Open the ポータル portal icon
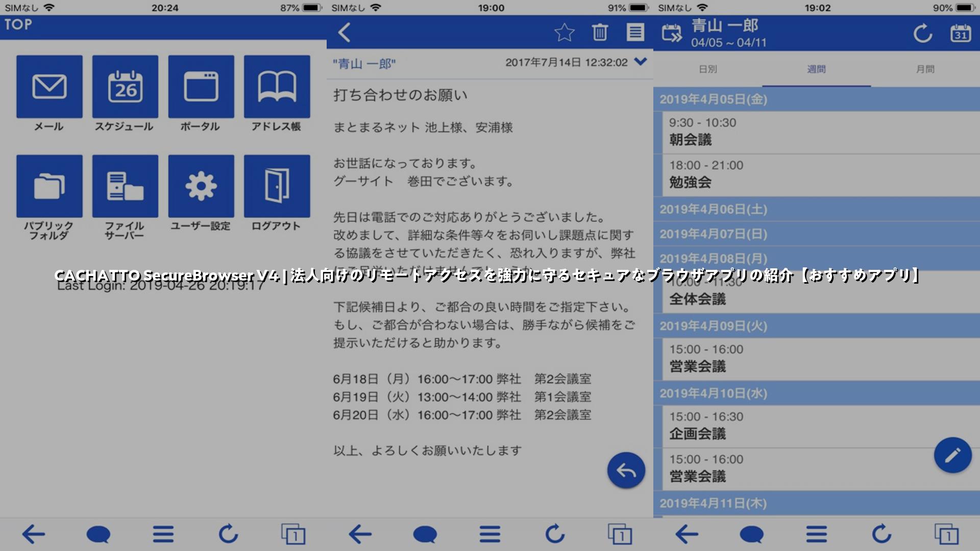 [x=201, y=87]
